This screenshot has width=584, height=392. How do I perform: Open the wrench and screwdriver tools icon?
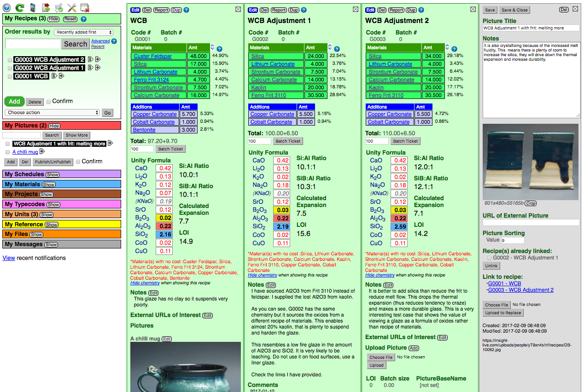coord(71,7)
